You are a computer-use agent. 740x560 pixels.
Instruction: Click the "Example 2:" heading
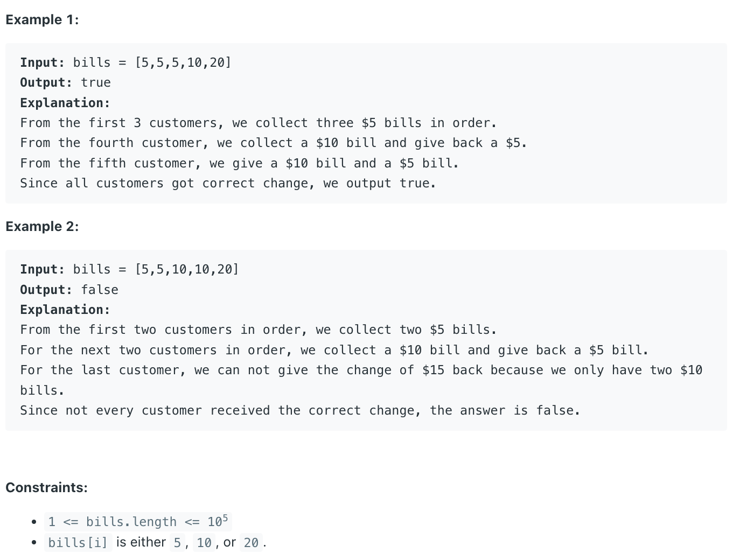(x=42, y=227)
